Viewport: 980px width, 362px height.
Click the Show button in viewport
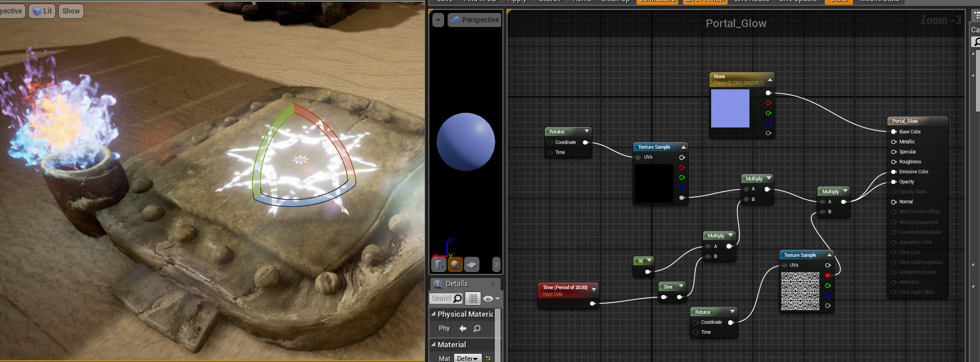pyautogui.click(x=71, y=11)
